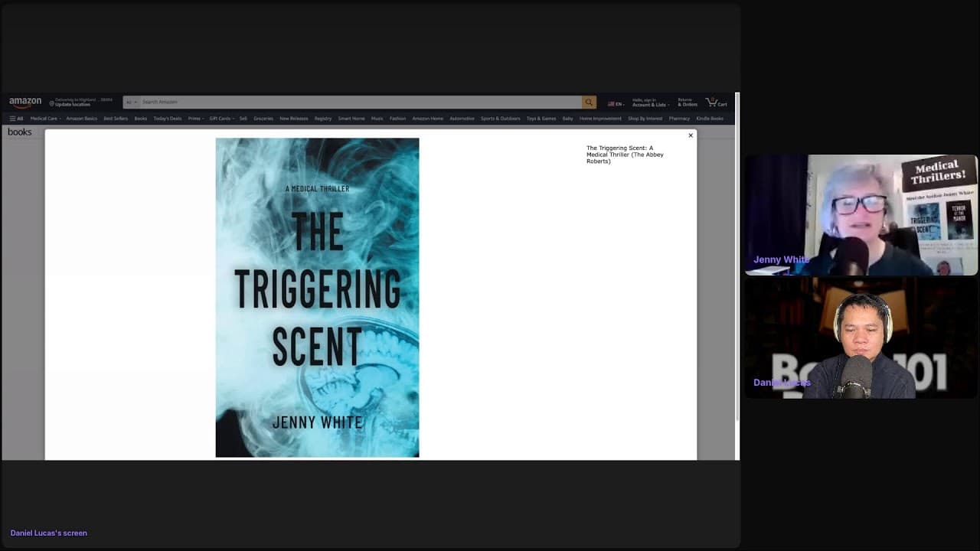Expand Account & Lists menu
The width and height of the screenshot is (980, 551).
point(651,103)
